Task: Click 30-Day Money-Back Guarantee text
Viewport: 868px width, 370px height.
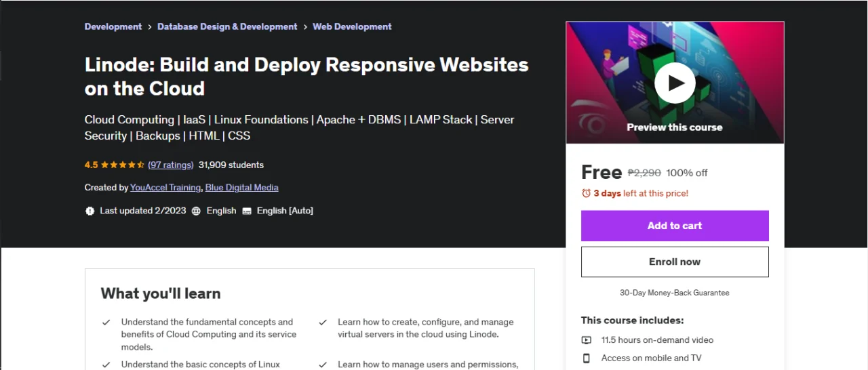Action: [x=675, y=293]
